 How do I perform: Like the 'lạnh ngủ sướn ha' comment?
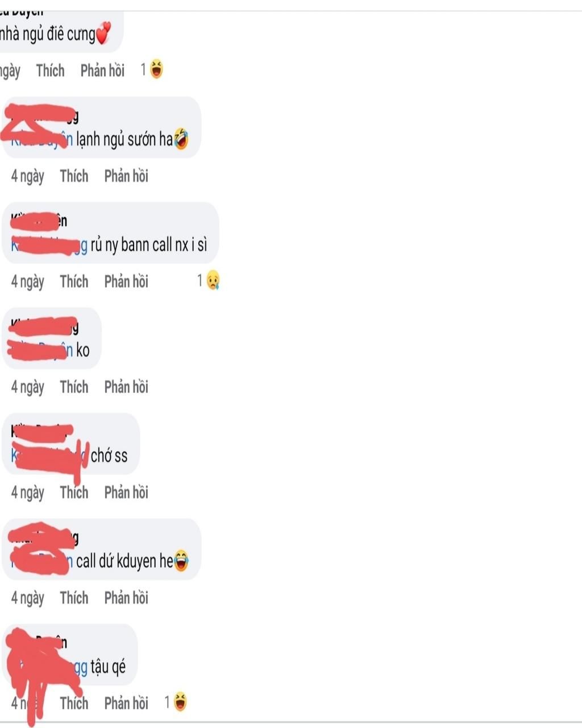point(74,176)
